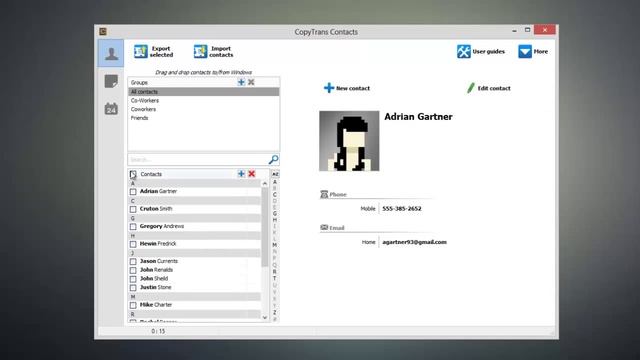Jump to letter M in alphabet index
This screenshot has width=640, height=360.
tap(275, 245)
